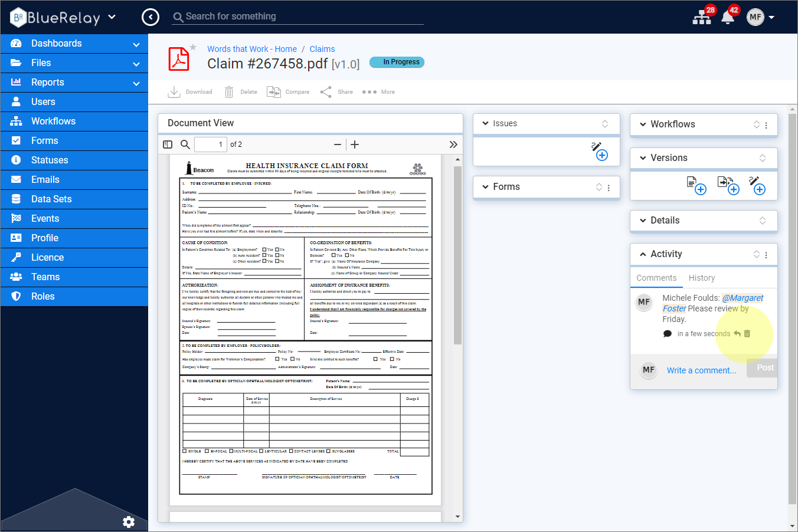Toggle Details panel size arrows
This screenshot has width=798, height=532.
click(x=763, y=221)
